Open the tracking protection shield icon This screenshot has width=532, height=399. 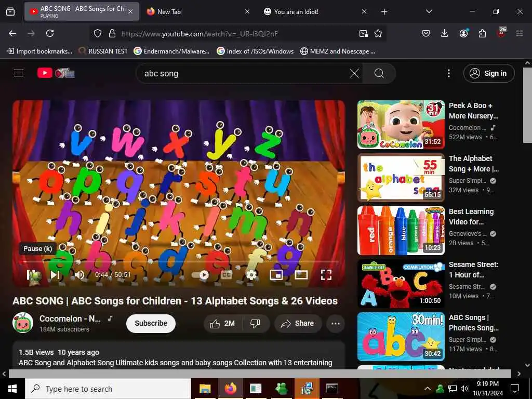pos(98,33)
